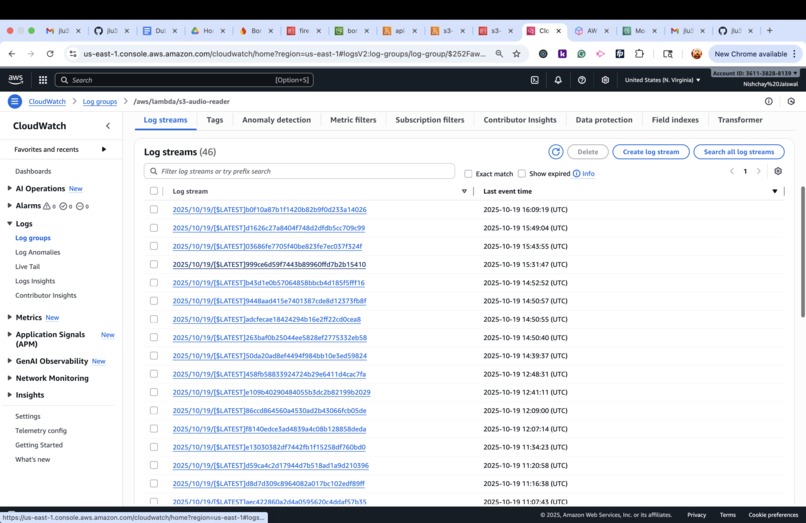Go to next page of log streams
Screen dimensions: 806x523
758,171
